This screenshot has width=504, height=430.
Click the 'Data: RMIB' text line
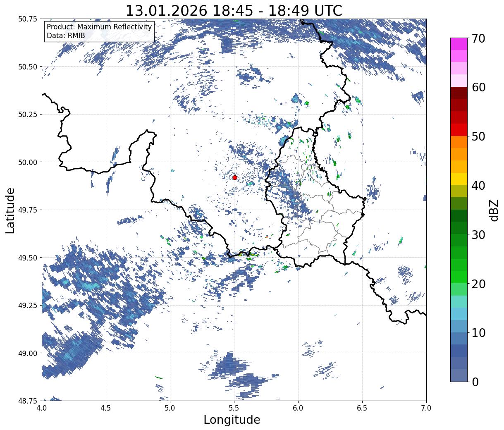click(x=66, y=36)
